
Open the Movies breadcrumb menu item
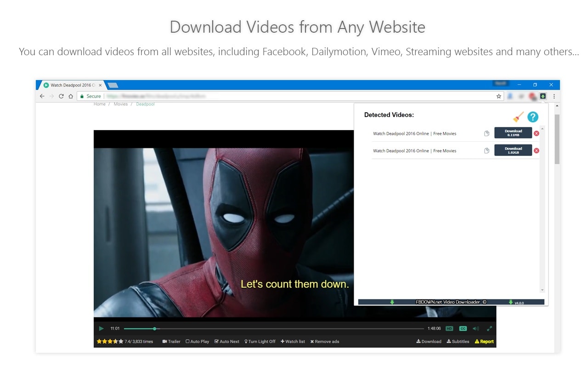pyautogui.click(x=120, y=104)
